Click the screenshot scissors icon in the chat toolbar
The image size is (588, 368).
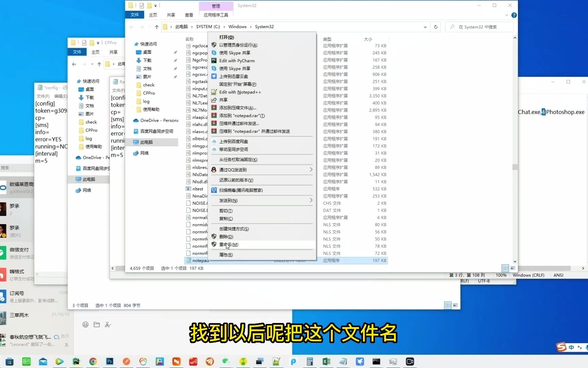point(108,324)
